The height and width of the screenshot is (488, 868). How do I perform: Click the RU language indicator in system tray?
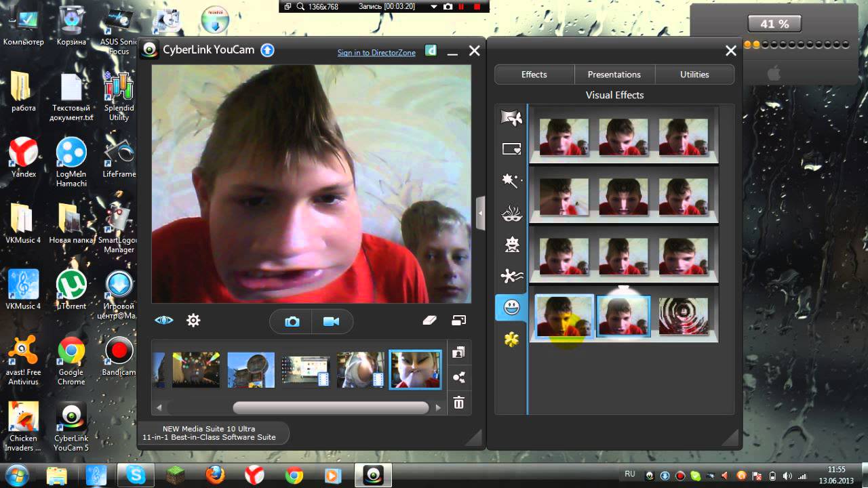pos(629,474)
